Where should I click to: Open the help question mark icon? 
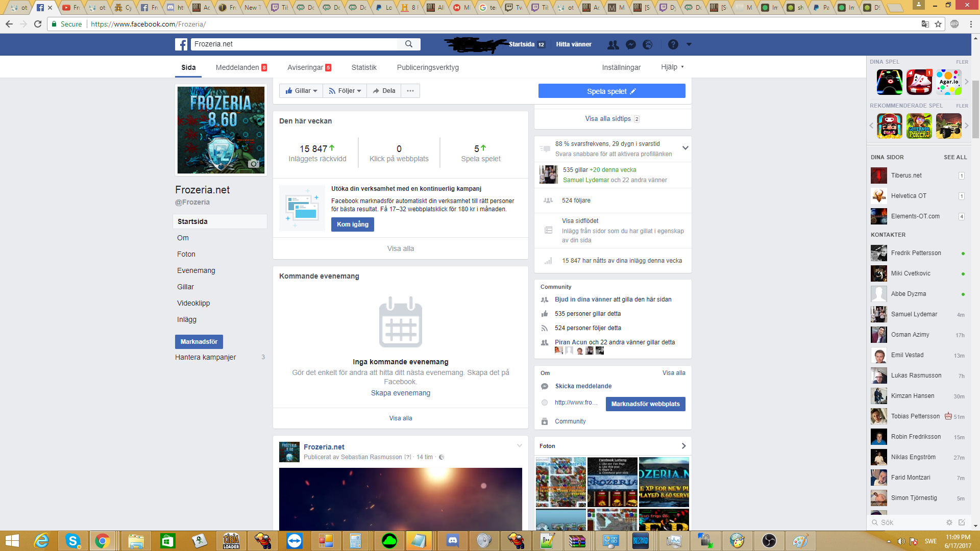[673, 44]
